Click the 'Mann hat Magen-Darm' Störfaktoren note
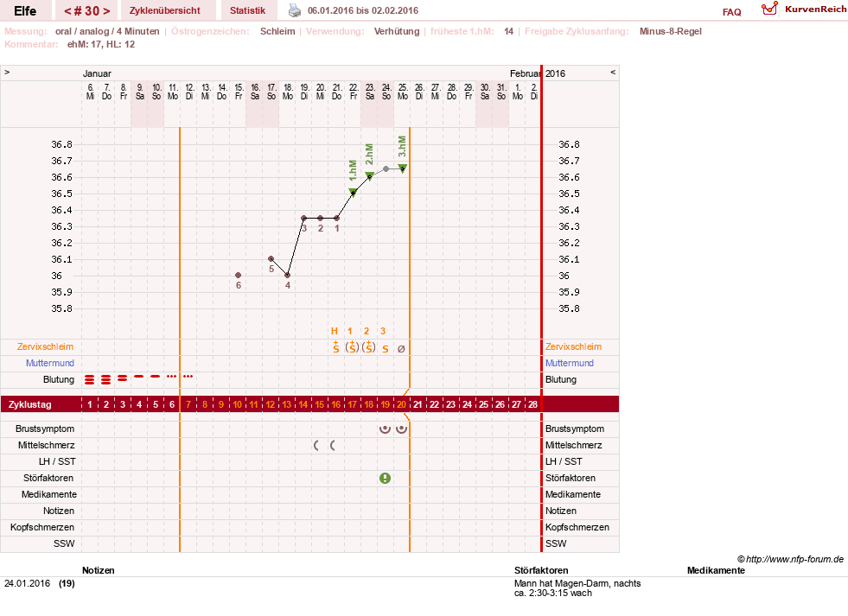848x616 pixels. 577,587
